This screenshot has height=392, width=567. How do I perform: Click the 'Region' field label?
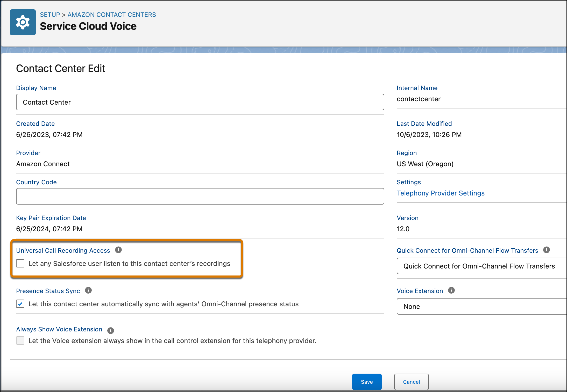(407, 153)
